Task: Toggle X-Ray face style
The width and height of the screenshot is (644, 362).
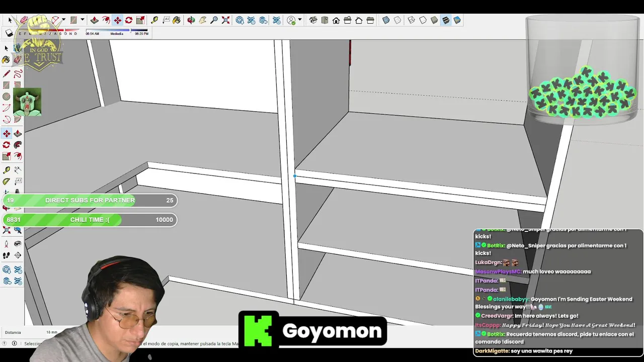Action: (x=386, y=20)
